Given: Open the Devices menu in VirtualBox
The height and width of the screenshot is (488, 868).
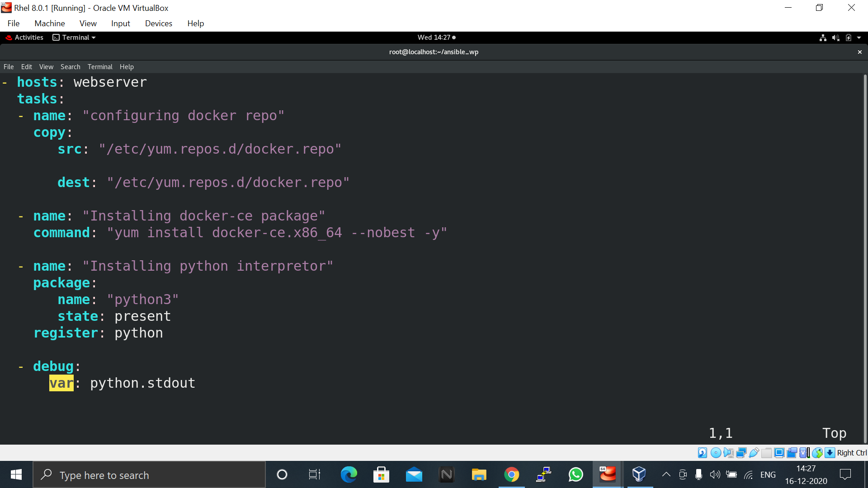Looking at the screenshot, I should [158, 23].
